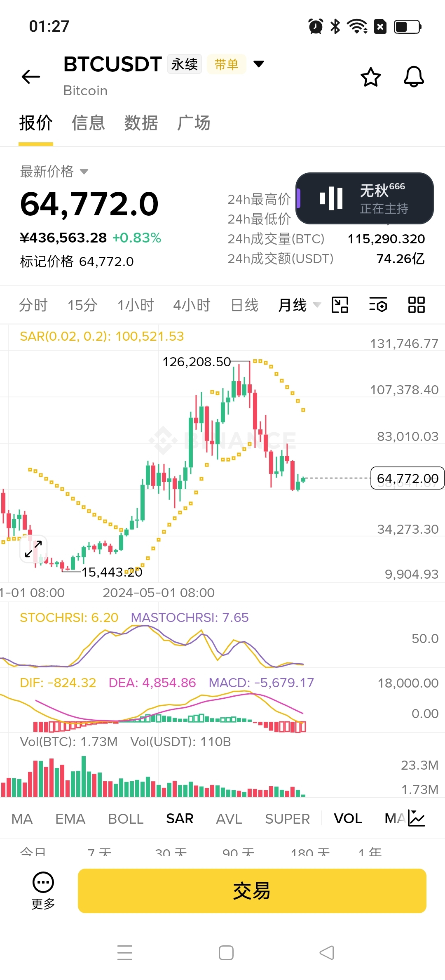Open the alarm status bar icon
The width and height of the screenshot is (445, 980).
coord(316,26)
